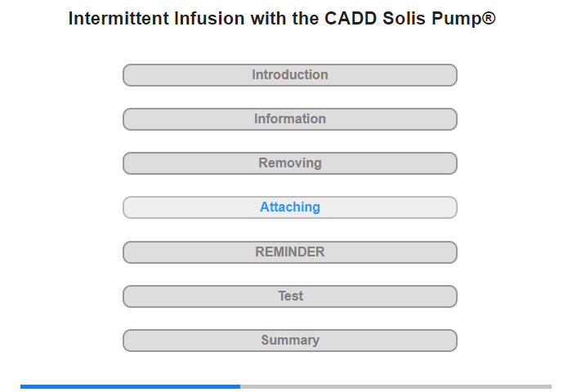Click the gray unfilled progress bar portion

pyautogui.click(x=396, y=386)
